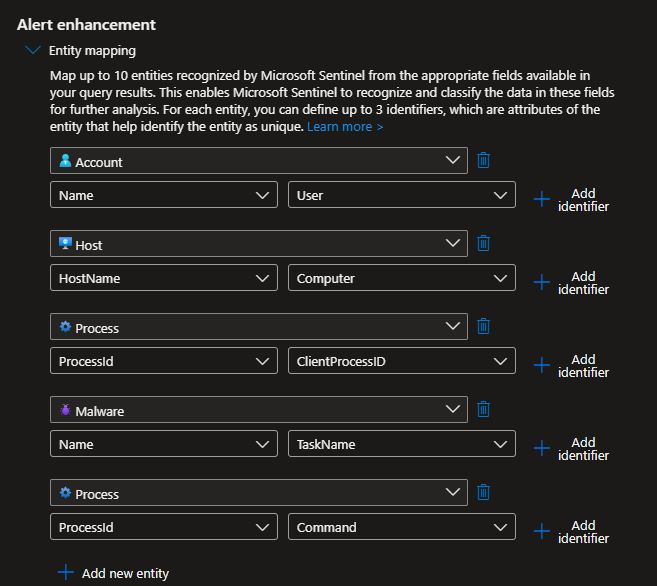Open the Command value dropdown
This screenshot has width=657, height=586.
(x=402, y=527)
